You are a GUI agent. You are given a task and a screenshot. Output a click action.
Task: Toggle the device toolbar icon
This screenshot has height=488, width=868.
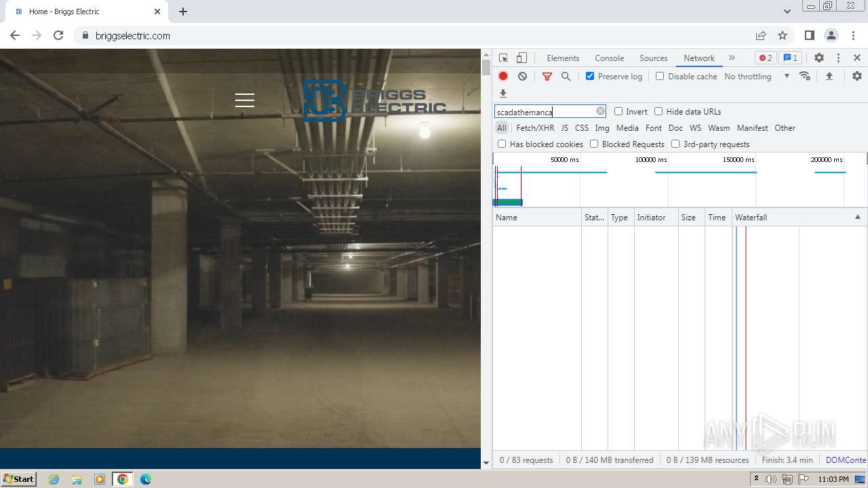coord(521,58)
